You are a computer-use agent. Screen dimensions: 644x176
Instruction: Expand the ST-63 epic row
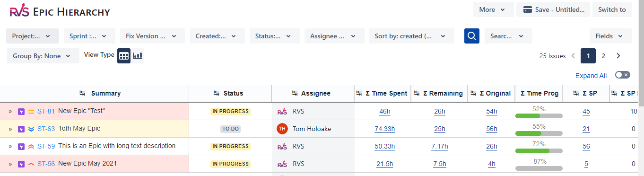10,129
